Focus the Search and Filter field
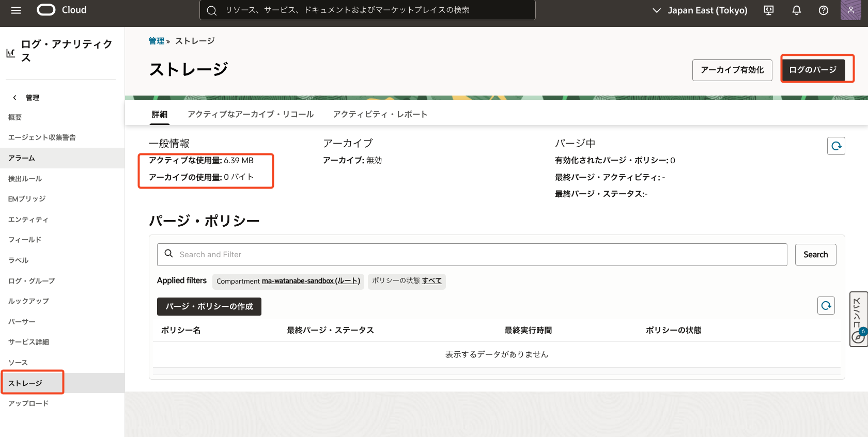 pyautogui.click(x=472, y=255)
